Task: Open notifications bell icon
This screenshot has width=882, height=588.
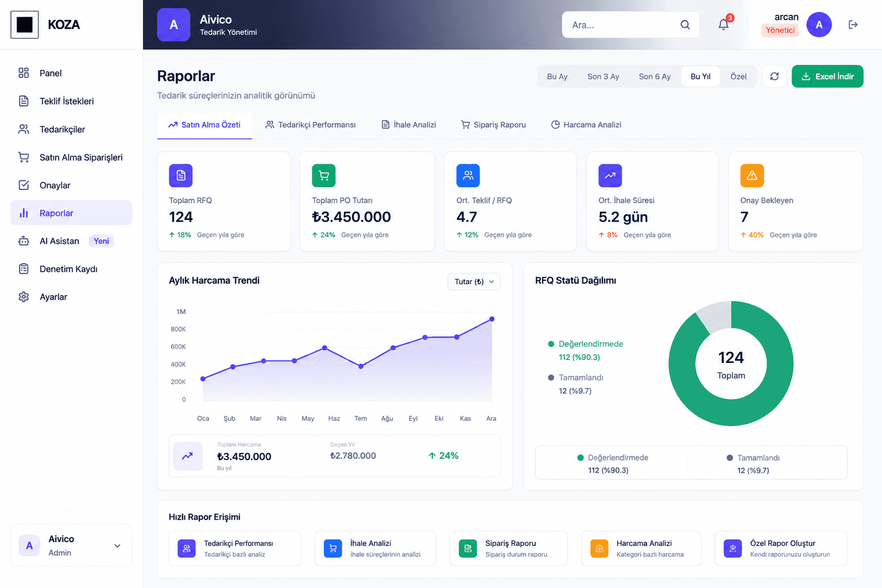Action: (724, 25)
